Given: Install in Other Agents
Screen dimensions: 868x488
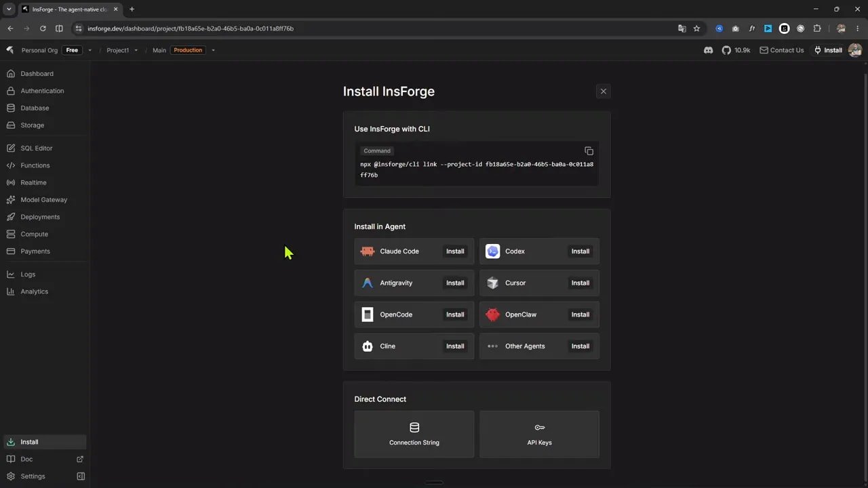Looking at the screenshot, I should 580,346.
